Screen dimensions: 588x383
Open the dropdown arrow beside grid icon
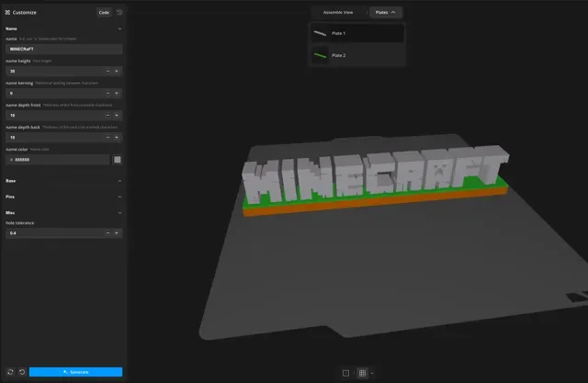tap(372, 373)
